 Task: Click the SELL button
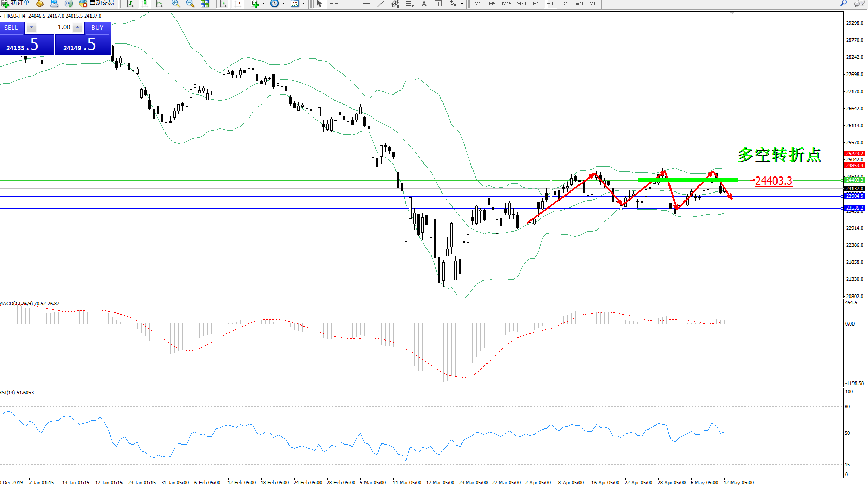point(11,28)
